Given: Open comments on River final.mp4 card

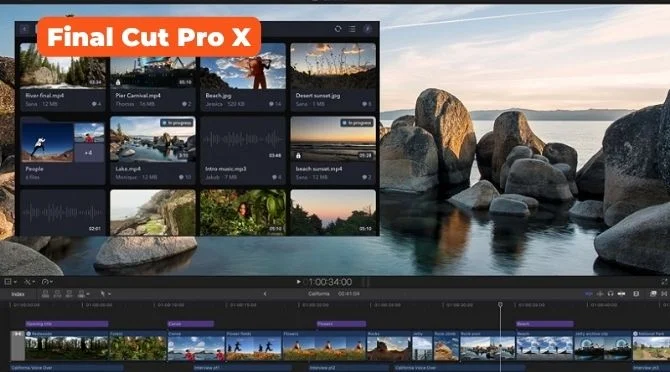Looking at the screenshot, I should pos(97,104).
